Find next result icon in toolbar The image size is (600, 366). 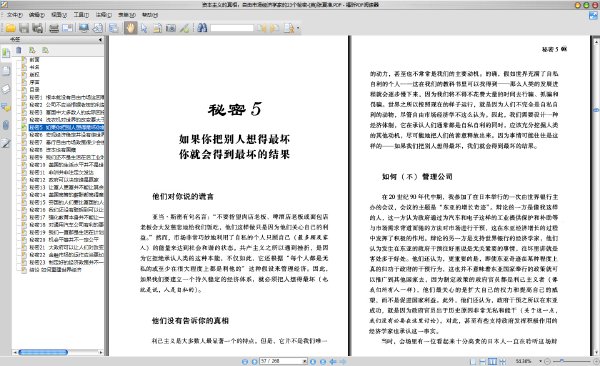tap(275, 28)
